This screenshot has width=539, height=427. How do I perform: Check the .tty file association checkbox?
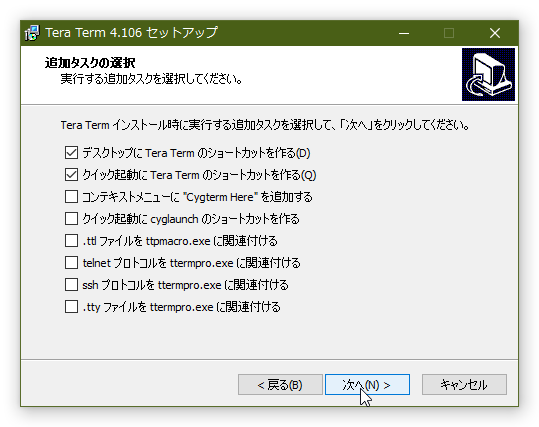(x=71, y=307)
